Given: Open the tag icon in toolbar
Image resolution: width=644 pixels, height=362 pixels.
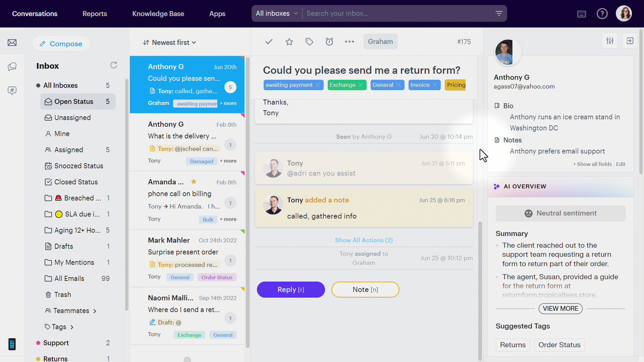Looking at the screenshot, I should coord(309,42).
